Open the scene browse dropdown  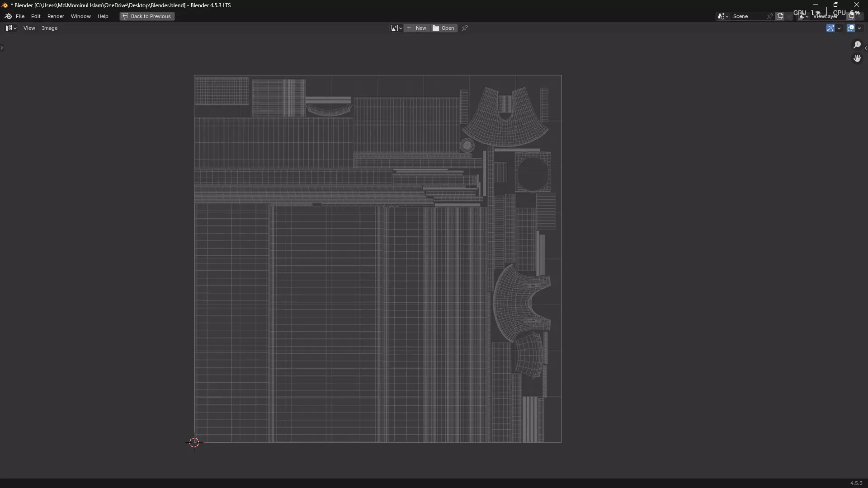(x=722, y=16)
